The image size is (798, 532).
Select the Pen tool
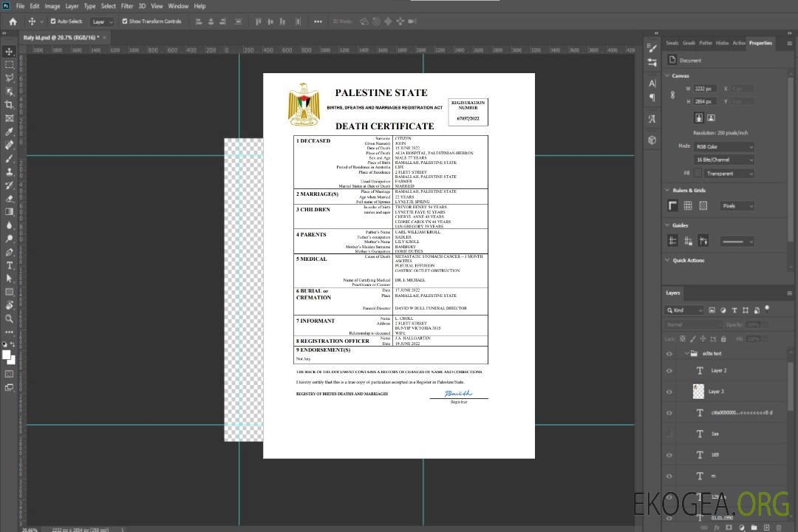click(9, 252)
